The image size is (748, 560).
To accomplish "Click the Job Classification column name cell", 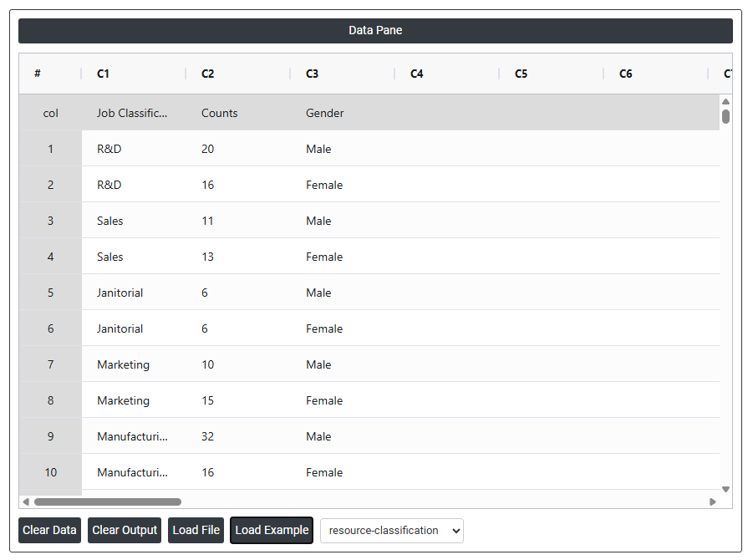I will click(132, 113).
